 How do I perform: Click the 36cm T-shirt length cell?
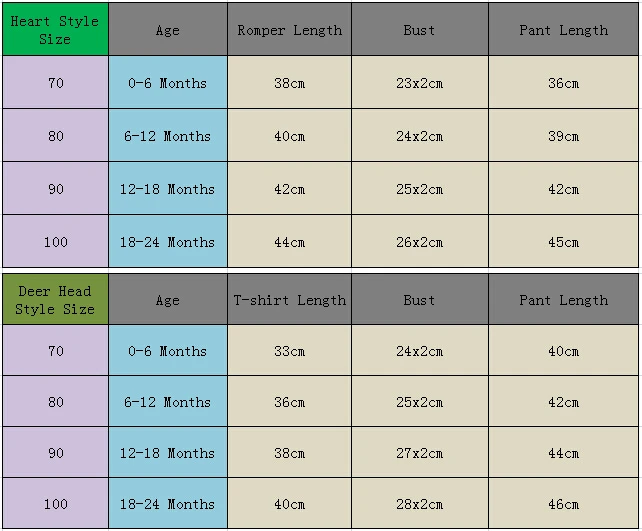[289, 401]
